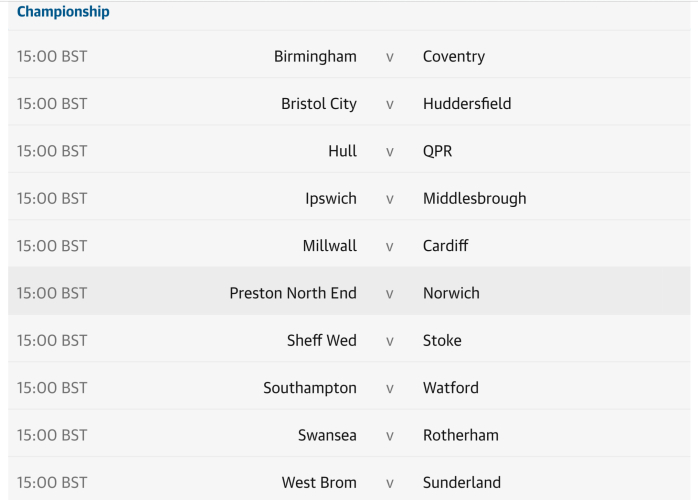This screenshot has width=698, height=500.
Task: Open the Bristol City team link
Action: [x=318, y=104]
